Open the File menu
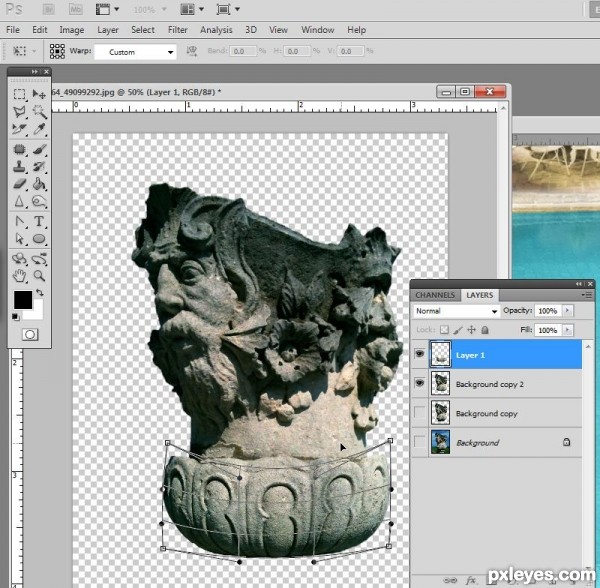The height and width of the screenshot is (588, 600). 13,29
